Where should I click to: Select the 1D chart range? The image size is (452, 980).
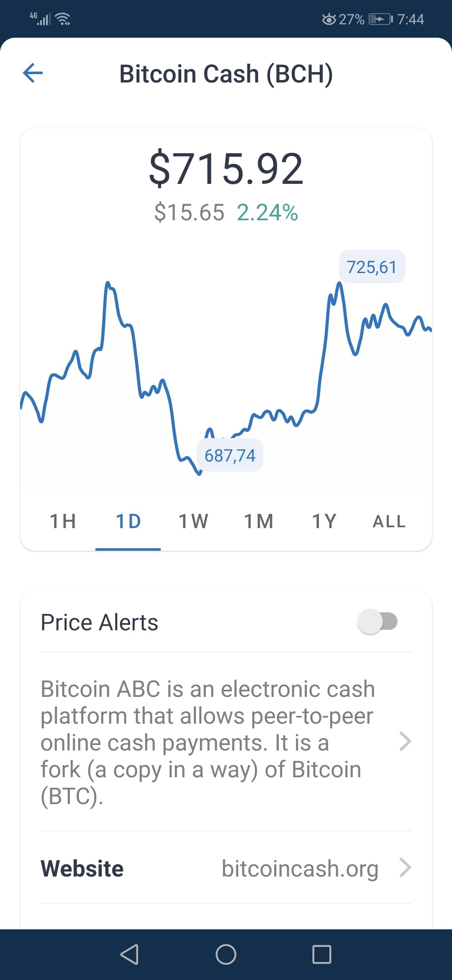click(128, 521)
